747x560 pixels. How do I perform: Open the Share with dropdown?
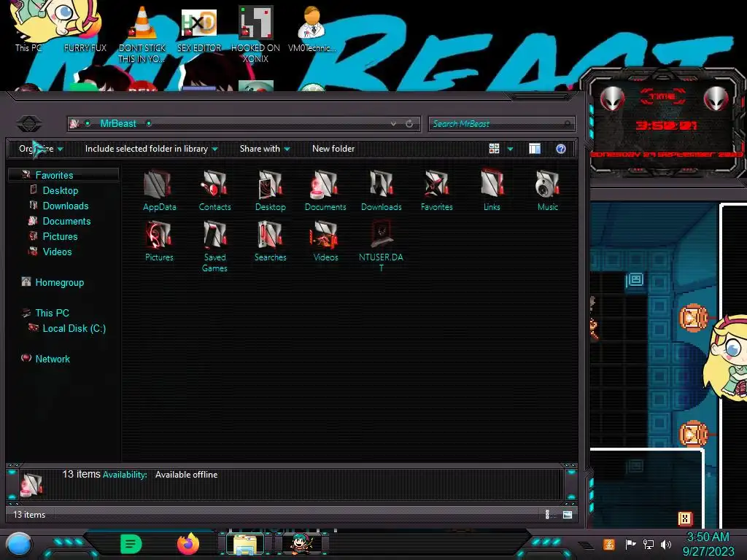point(265,149)
